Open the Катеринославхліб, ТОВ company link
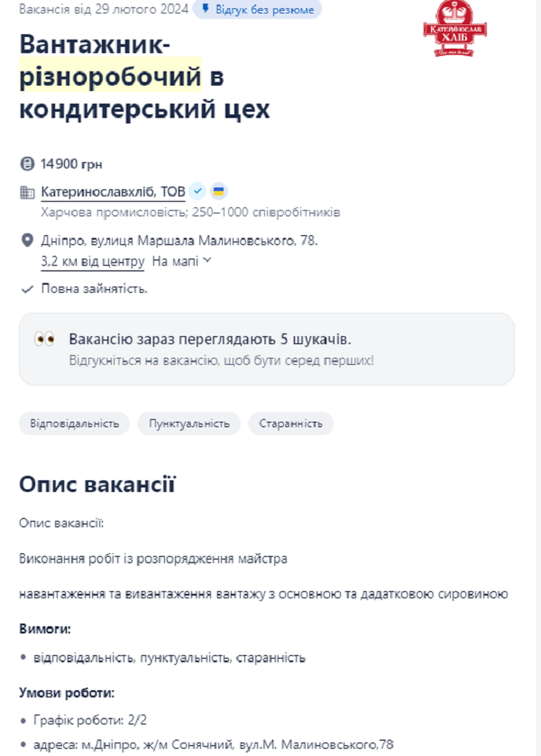The image size is (541, 756). tap(113, 192)
